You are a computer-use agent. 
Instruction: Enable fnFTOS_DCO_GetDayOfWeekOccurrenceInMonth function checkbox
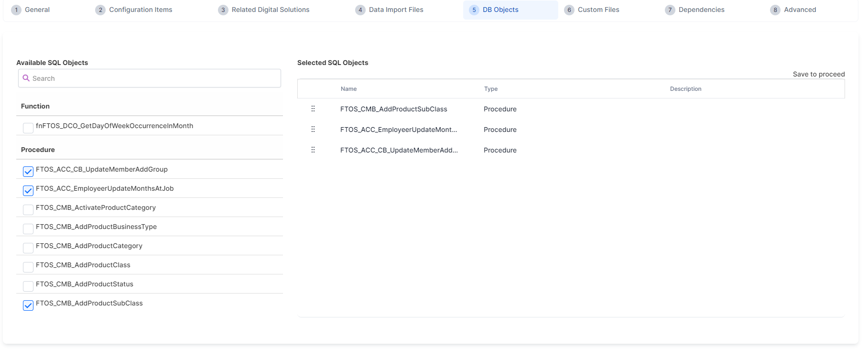[x=28, y=128]
